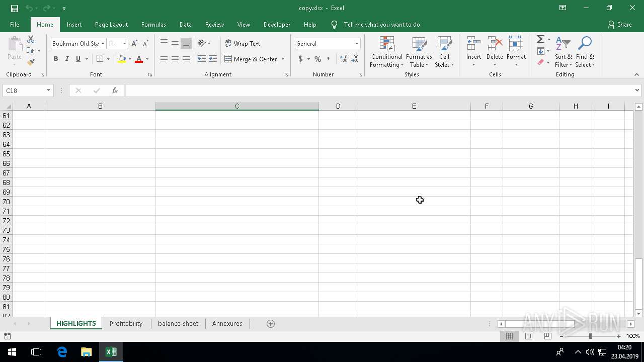Click Merge & Center button
The width and height of the screenshot is (644, 362).
(251, 59)
